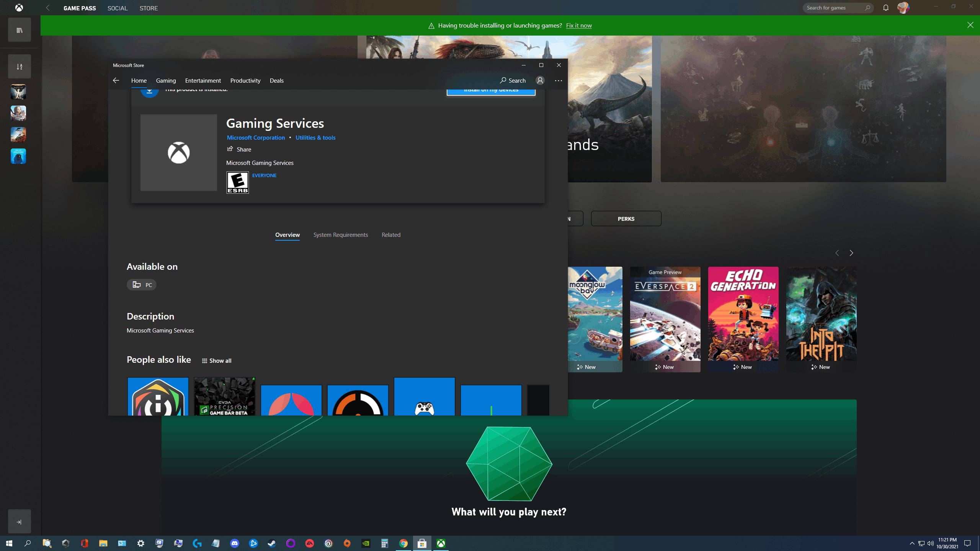Show all People also like apps
The width and height of the screenshot is (980, 551).
coord(217,361)
